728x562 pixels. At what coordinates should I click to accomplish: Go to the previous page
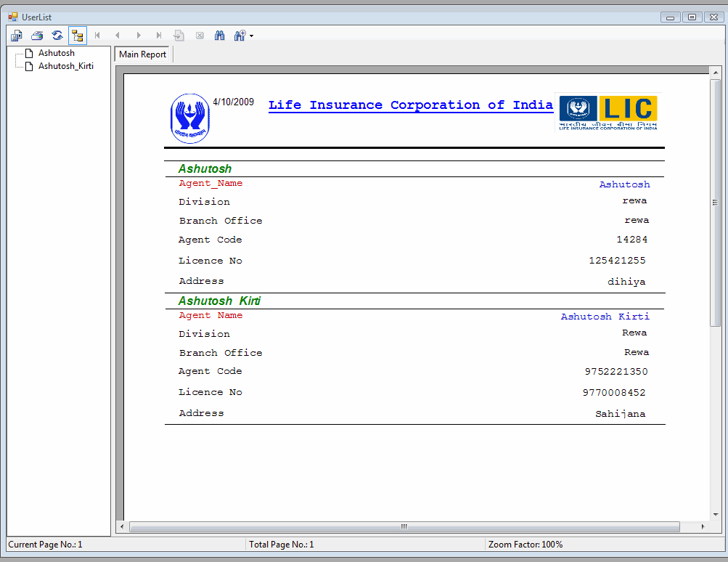[x=118, y=35]
